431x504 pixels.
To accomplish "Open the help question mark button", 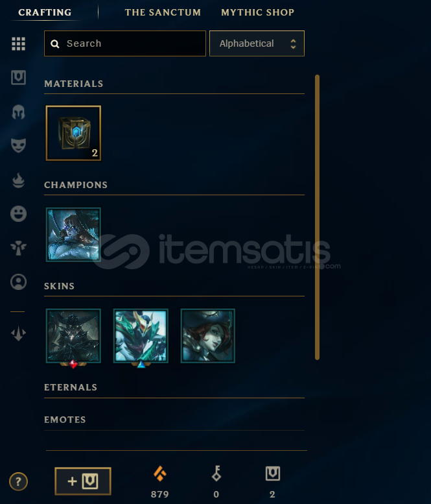I will coord(18,481).
